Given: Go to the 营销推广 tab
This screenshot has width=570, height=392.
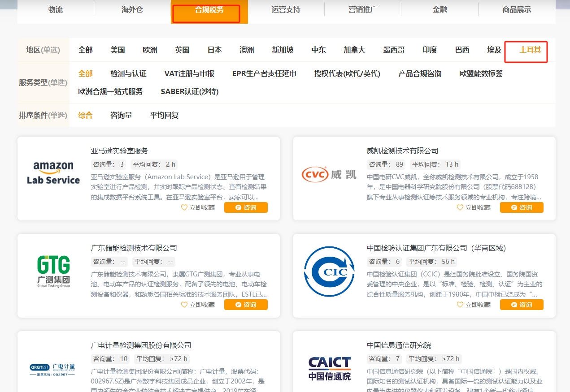Looking at the screenshot, I should pos(363,9).
